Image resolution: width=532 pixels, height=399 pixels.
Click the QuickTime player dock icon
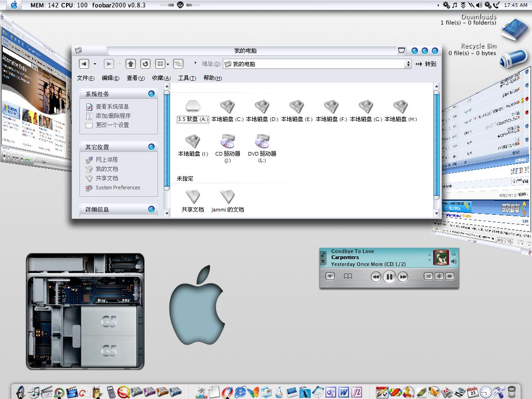pos(123,392)
